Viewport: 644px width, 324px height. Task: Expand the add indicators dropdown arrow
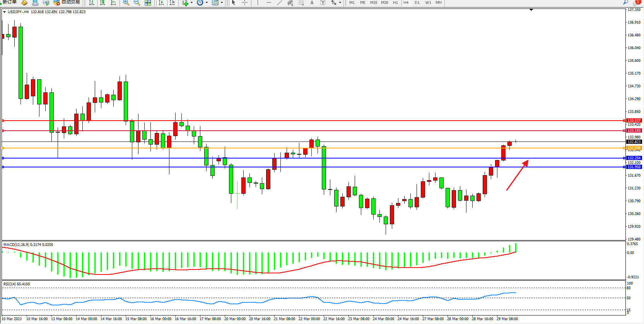[192, 3]
